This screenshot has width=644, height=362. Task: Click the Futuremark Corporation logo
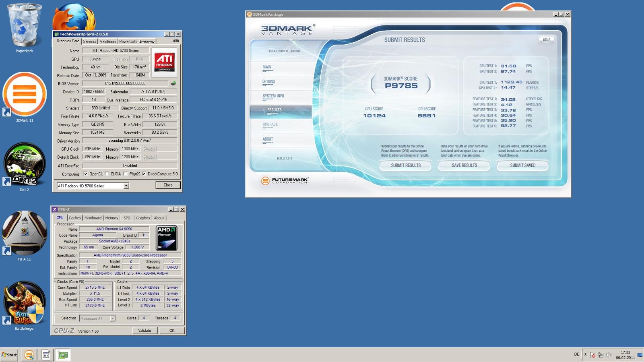285,180
